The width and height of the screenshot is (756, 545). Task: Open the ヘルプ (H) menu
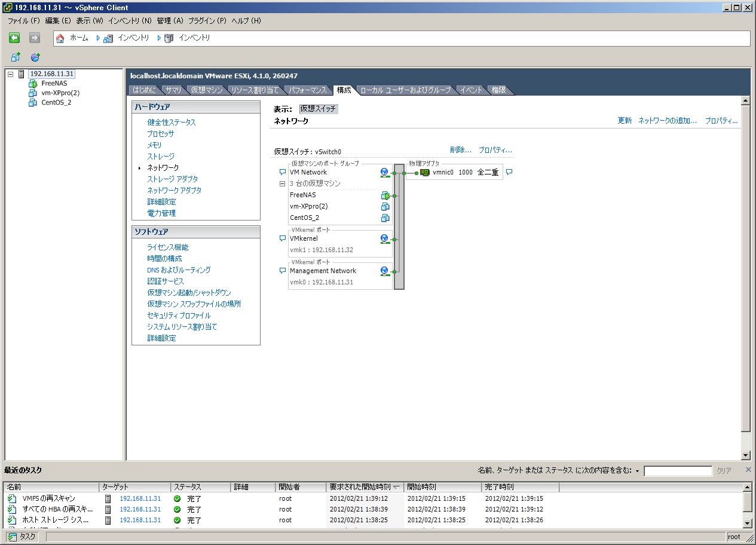click(246, 20)
